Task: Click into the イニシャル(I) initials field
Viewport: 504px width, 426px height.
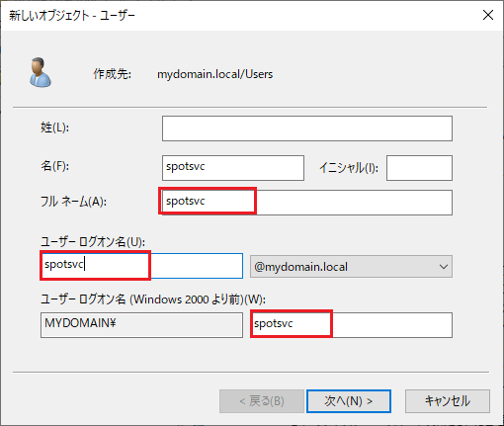Action: (x=419, y=168)
